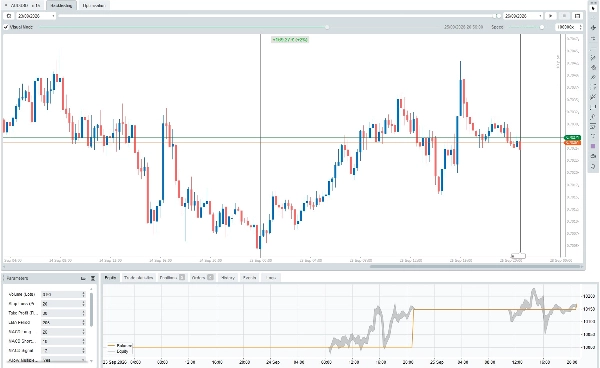The height and width of the screenshot is (368, 600).
Task: Open the Log tab
Action: [271, 278]
